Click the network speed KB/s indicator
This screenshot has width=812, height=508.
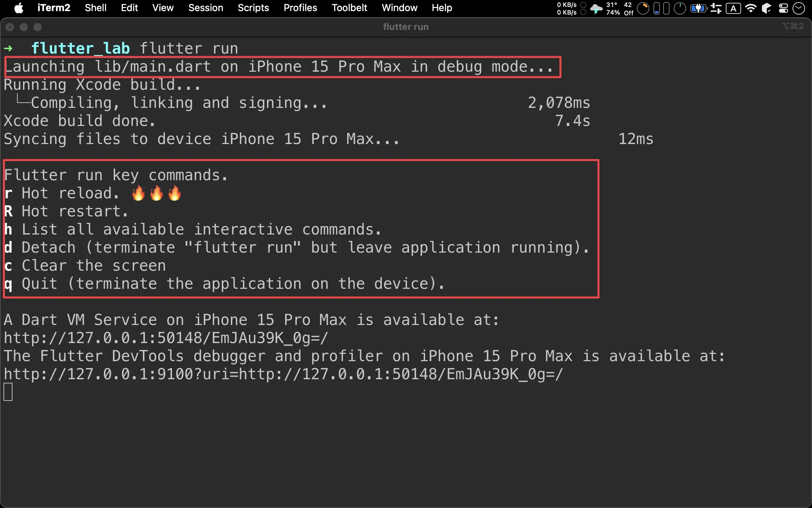571,8
